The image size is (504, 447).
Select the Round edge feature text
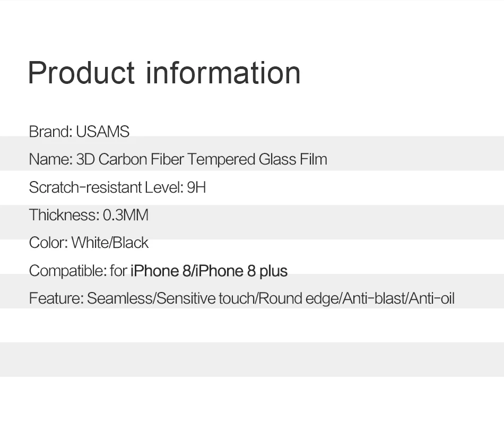point(299,298)
